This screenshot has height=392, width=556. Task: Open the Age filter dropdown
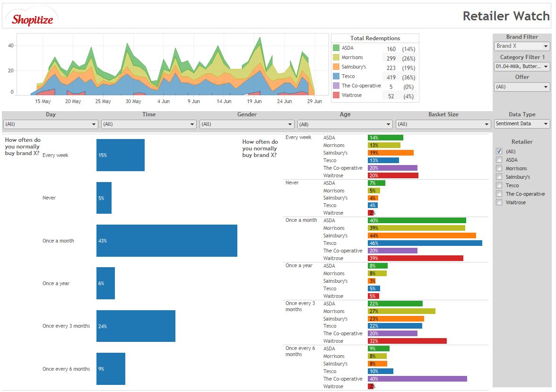(345, 124)
